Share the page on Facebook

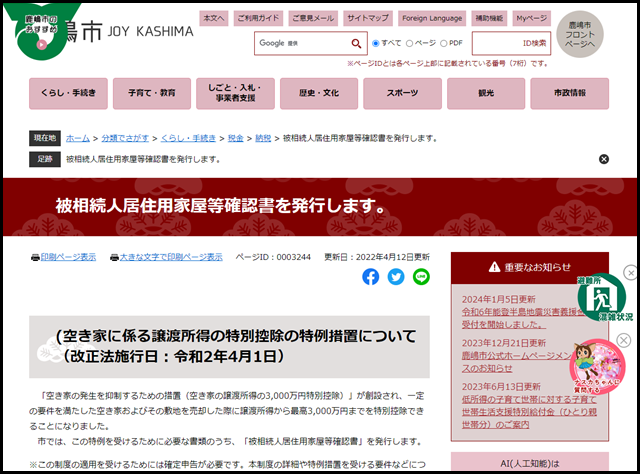[371, 277]
